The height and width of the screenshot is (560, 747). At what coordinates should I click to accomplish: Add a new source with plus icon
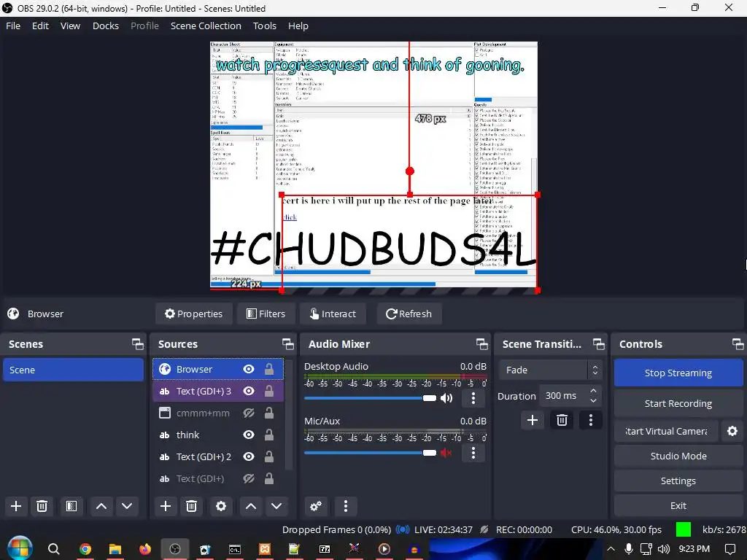pyautogui.click(x=166, y=506)
